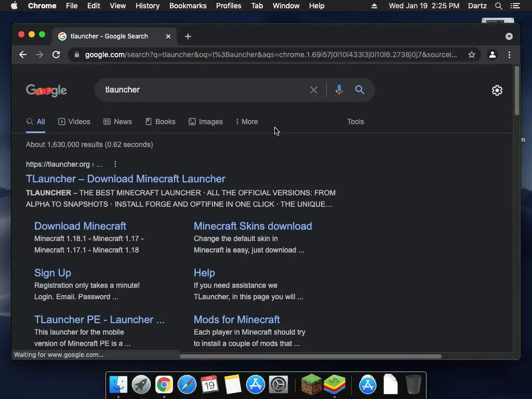Open TLauncher – Download Minecraft Launcher result
This screenshot has width=532, height=399.
pos(126,179)
